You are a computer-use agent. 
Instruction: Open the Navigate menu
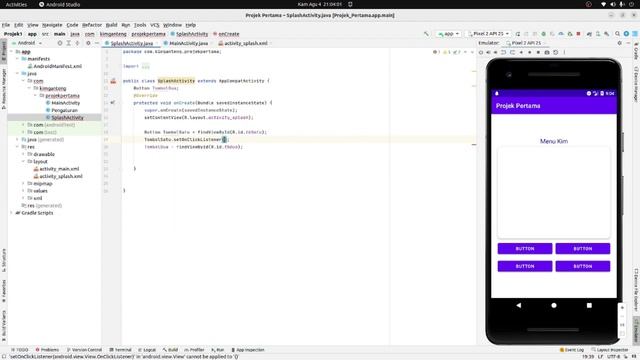pyautogui.click(x=52, y=25)
